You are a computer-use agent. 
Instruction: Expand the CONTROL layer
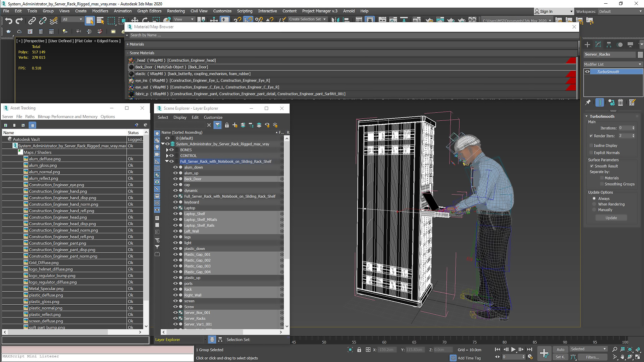point(167,156)
